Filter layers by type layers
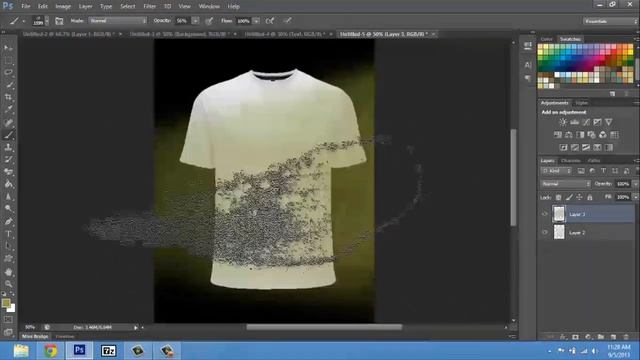Image resolution: width=640 pixels, height=360 pixels. tap(604, 171)
